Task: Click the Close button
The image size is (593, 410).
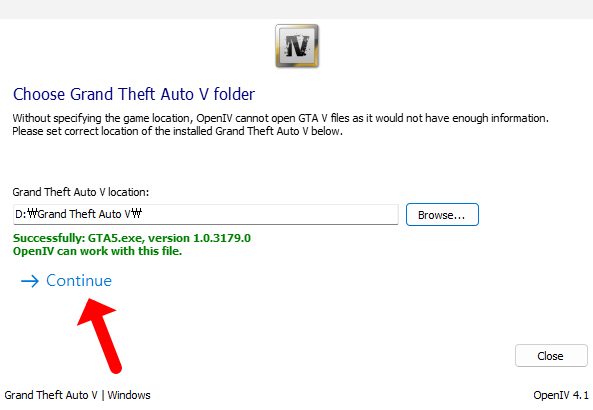Action: [x=551, y=356]
